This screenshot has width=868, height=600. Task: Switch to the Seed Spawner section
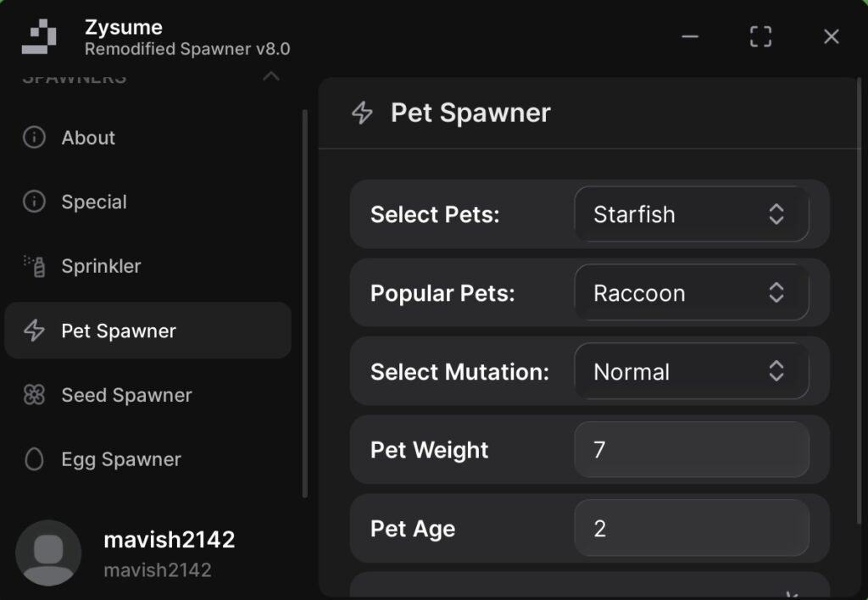point(126,395)
